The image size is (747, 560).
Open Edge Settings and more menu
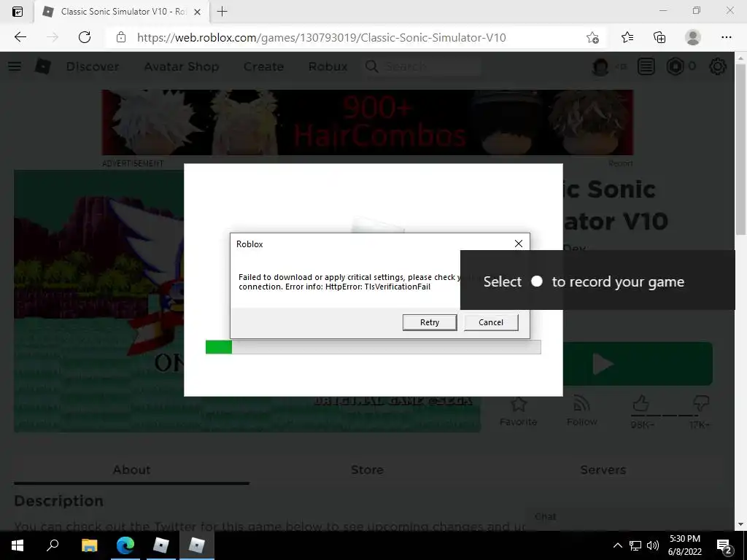tap(726, 37)
